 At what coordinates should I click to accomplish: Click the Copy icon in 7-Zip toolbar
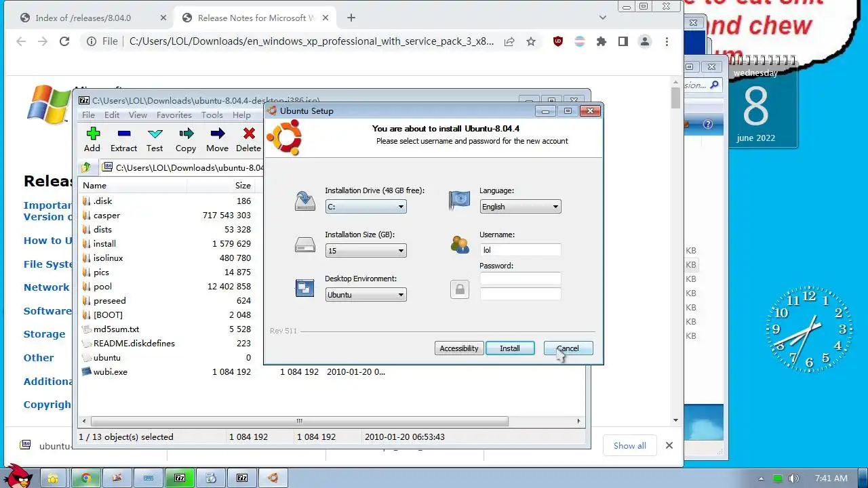[x=186, y=140]
